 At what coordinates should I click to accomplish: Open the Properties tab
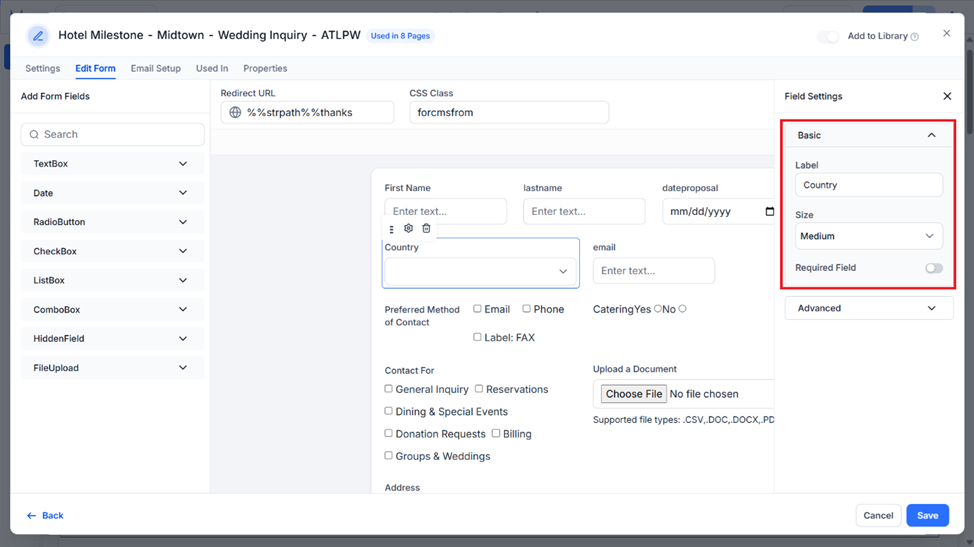click(265, 68)
